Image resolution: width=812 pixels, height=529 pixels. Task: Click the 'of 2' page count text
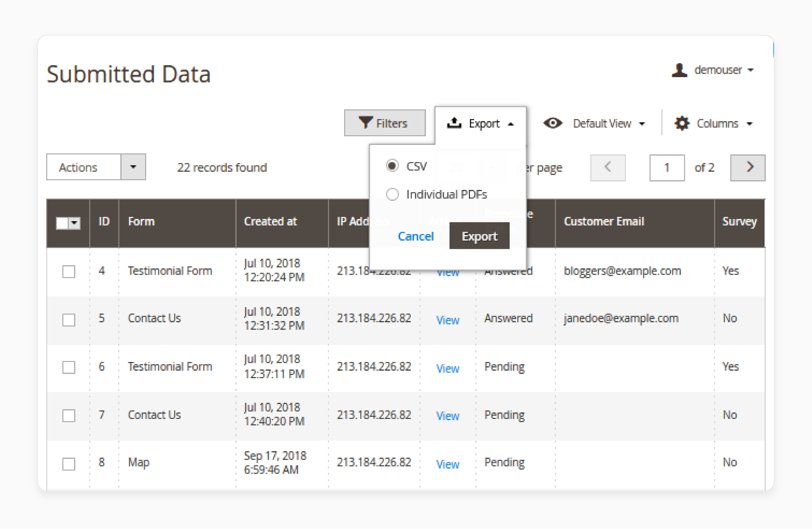[x=704, y=167]
